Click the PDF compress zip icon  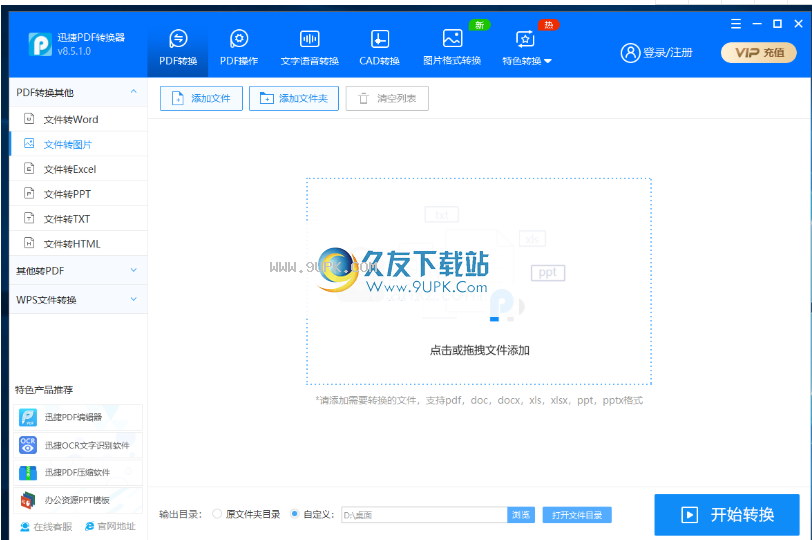[x=28, y=473]
